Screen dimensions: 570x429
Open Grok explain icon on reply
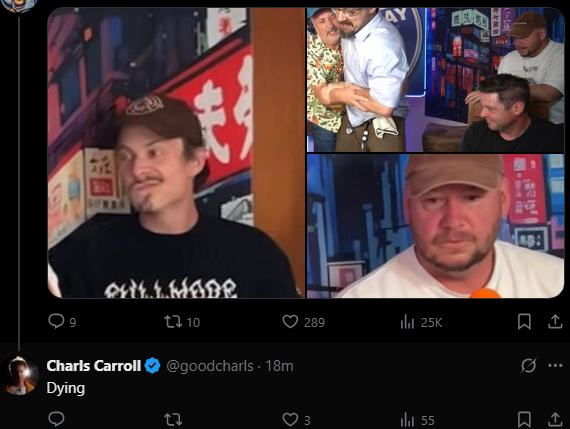pos(528,365)
